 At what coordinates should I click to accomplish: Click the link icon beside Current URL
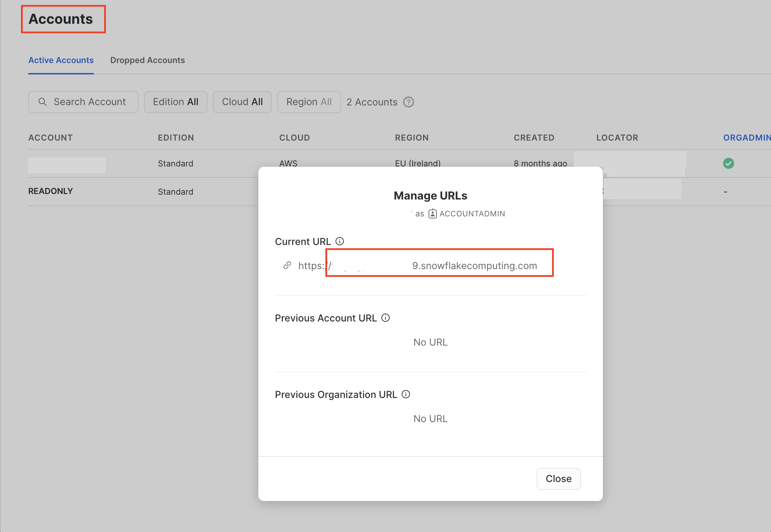tap(287, 265)
